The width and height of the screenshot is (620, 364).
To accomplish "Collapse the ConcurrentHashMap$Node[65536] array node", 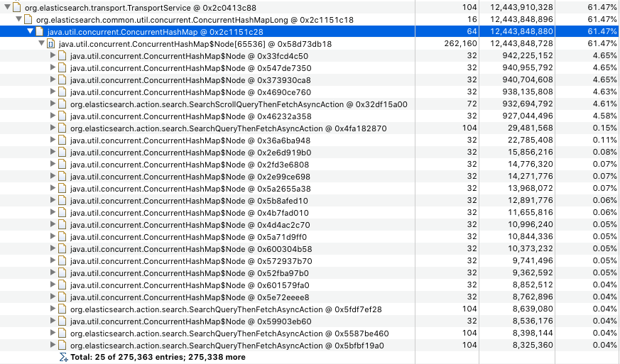I will [41, 43].
